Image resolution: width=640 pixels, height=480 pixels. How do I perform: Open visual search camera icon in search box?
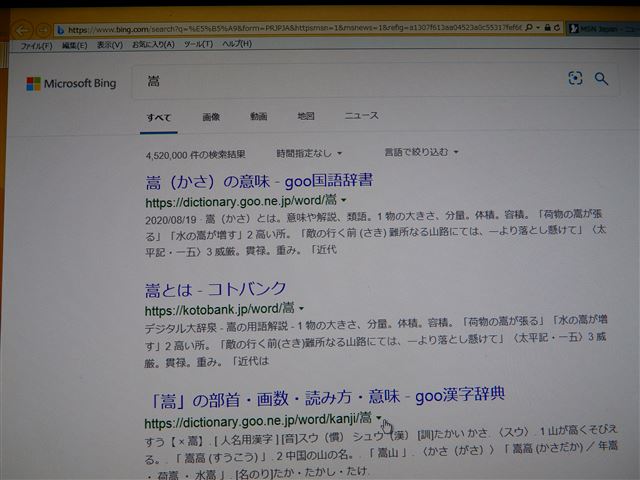click(x=575, y=78)
